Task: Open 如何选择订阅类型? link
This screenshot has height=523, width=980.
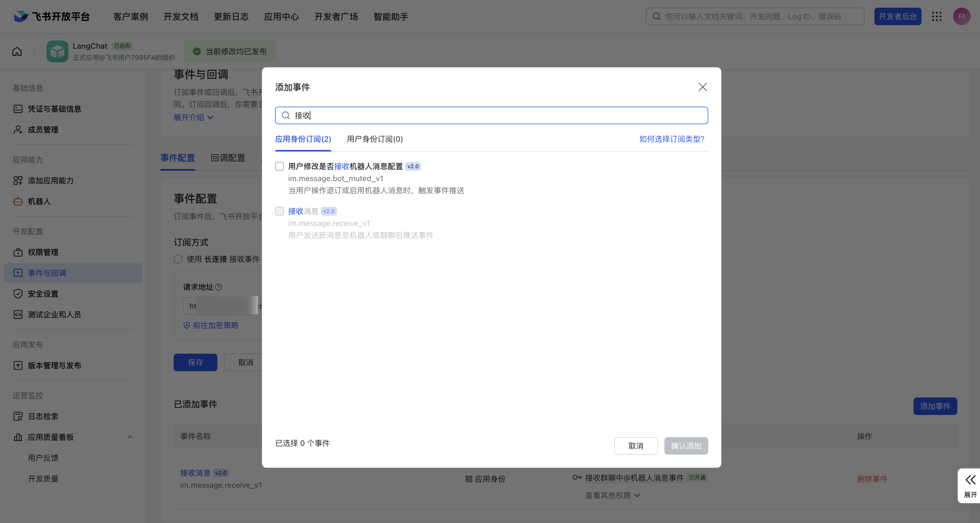Action: [672, 139]
